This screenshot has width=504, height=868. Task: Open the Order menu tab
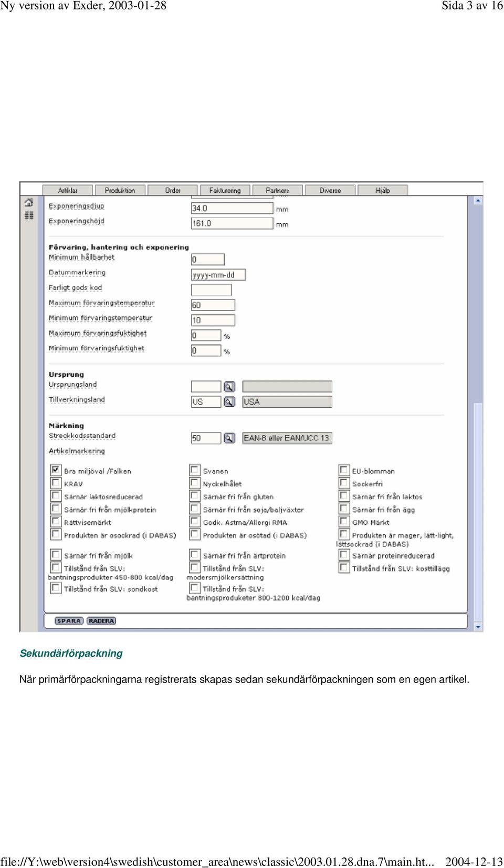click(x=173, y=190)
